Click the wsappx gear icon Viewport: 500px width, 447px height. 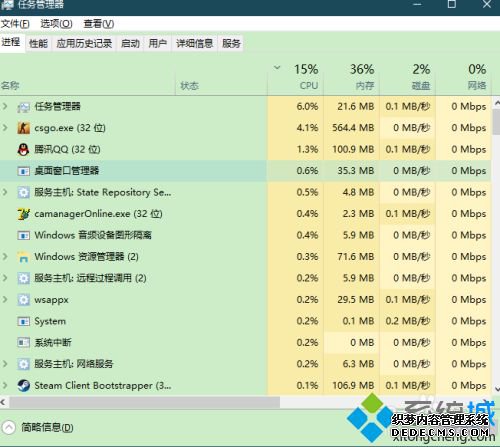(x=24, y=300)
